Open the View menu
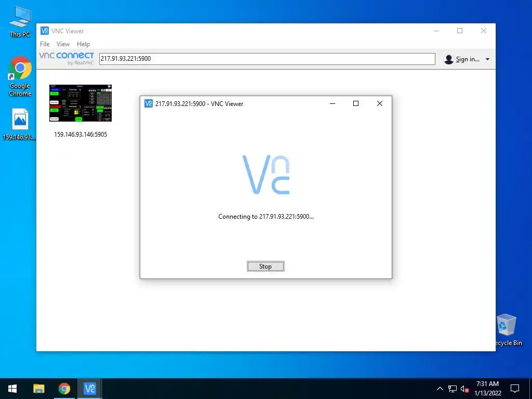The height and width of the screenshot is (399, 532). (63, 44)
